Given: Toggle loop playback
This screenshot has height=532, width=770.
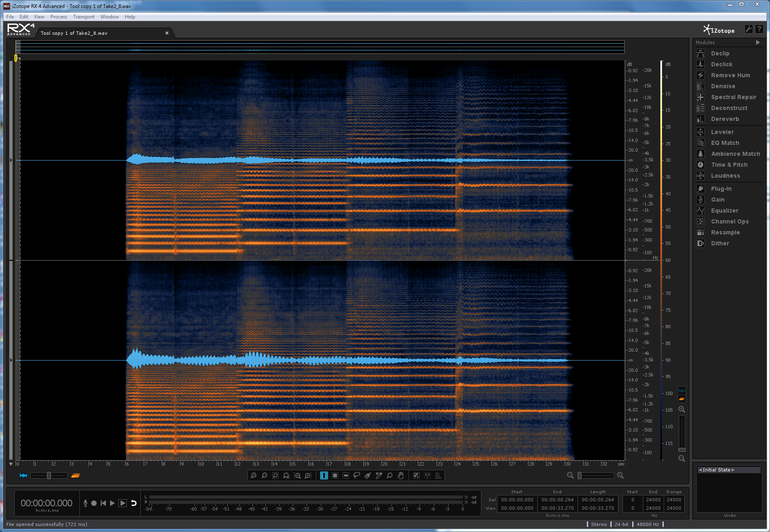Looking at the screenshot, I should click(134, 503).
